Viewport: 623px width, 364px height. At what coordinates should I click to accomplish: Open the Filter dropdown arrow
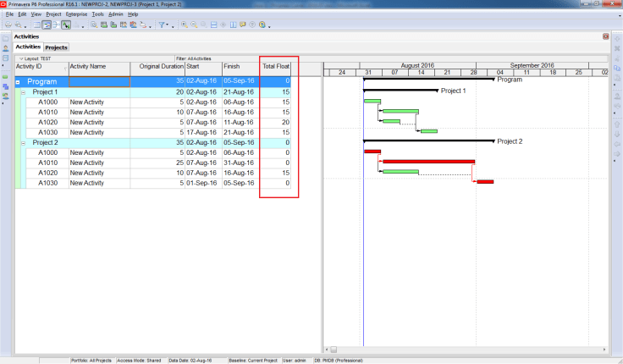[x=168, y=25]
